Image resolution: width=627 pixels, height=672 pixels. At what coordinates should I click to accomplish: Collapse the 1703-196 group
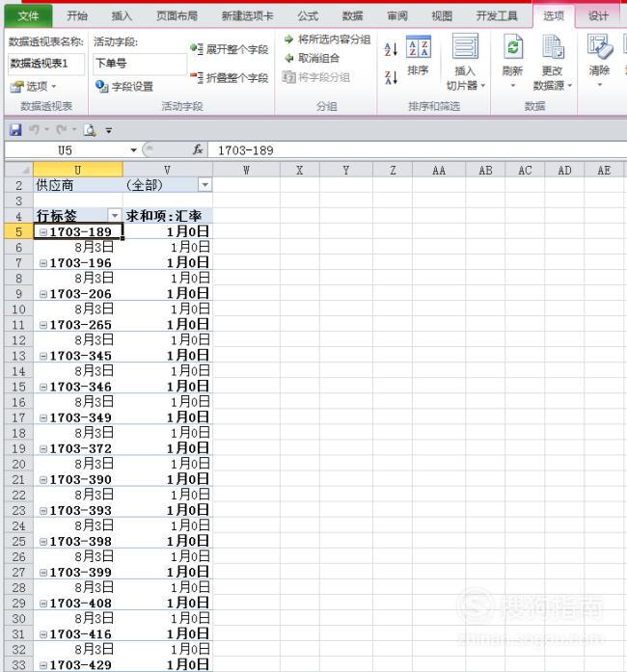click(x=43, y=262)
